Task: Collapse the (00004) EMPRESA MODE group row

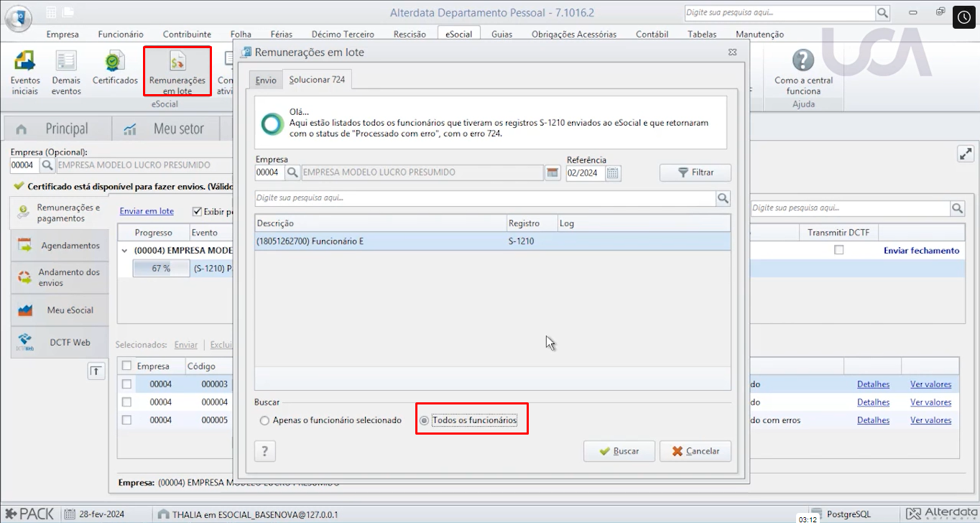Action: tap(125, 251)
